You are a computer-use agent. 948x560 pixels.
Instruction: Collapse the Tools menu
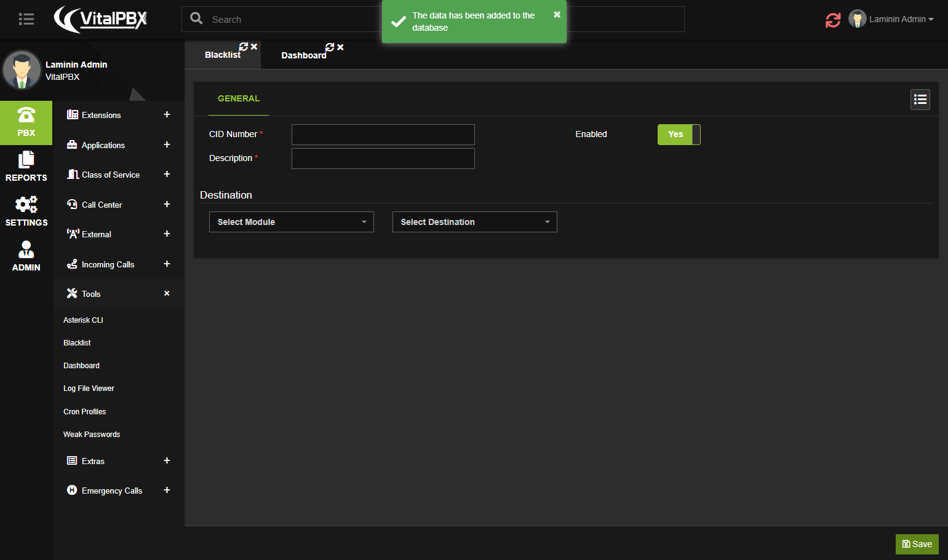(119, 294)
